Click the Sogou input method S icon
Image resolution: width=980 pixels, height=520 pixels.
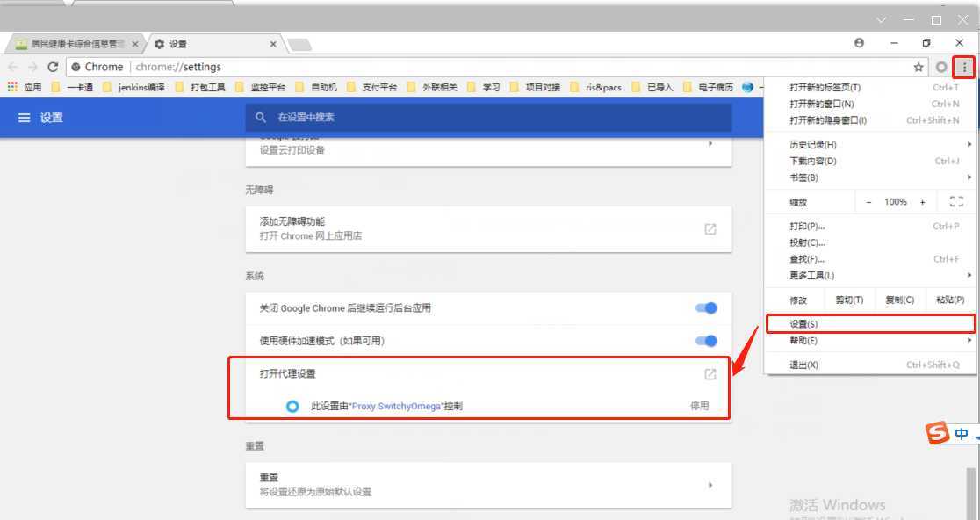(937, 433)
